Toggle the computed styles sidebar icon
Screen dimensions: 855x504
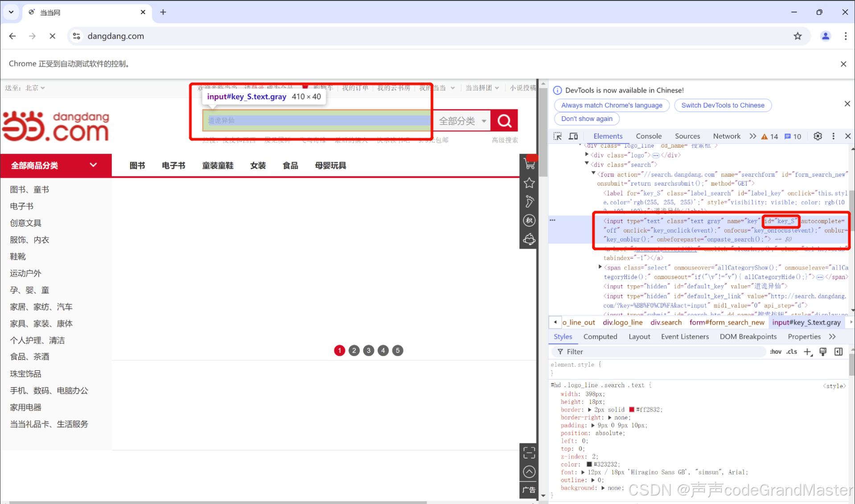pos(839,352)
